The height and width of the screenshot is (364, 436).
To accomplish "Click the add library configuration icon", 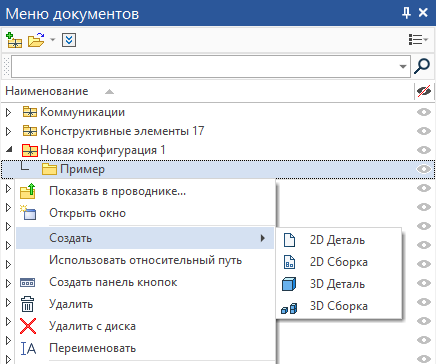I will [x=14, y=40].
